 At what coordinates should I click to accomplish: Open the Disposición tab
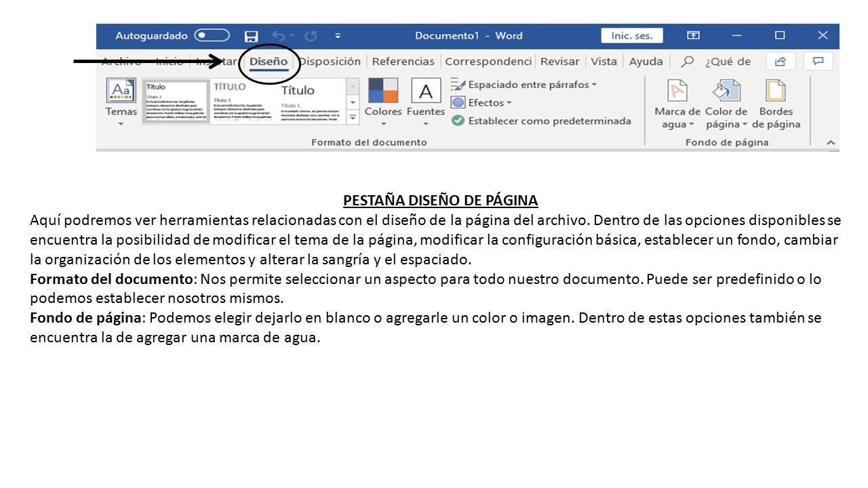[330, 62]
